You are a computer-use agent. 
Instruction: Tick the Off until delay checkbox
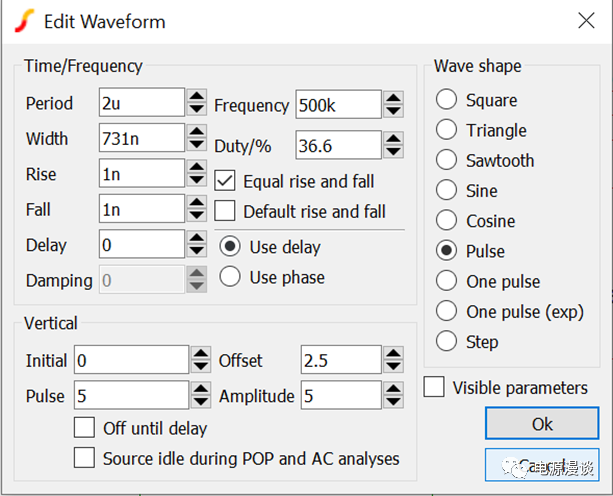(86, 428)
